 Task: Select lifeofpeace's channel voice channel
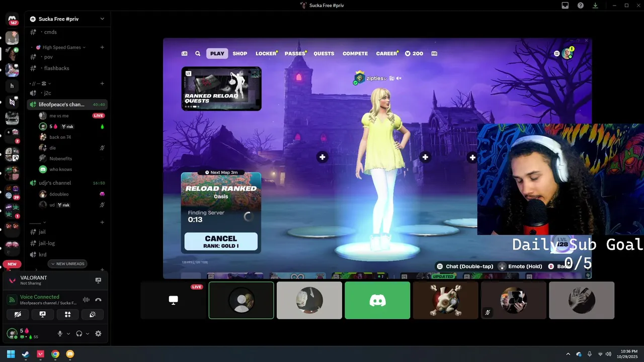[x=67, y=105]
